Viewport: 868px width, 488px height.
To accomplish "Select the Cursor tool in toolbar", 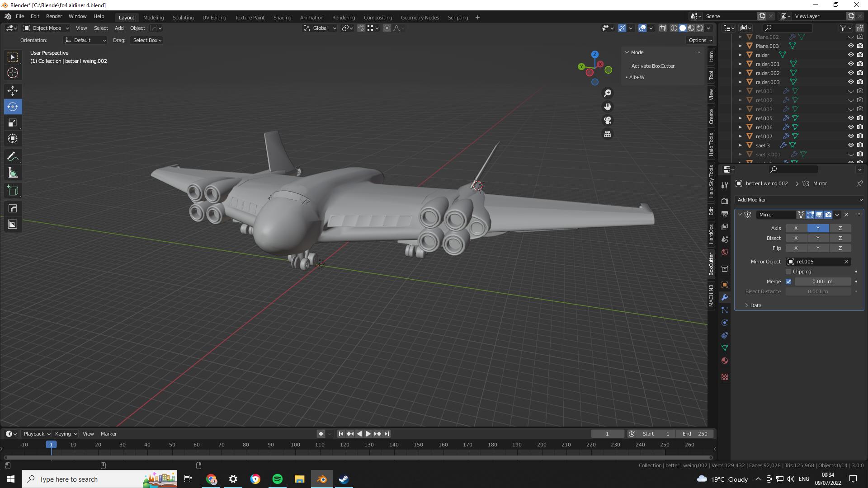I will click(x=13, y=73).
